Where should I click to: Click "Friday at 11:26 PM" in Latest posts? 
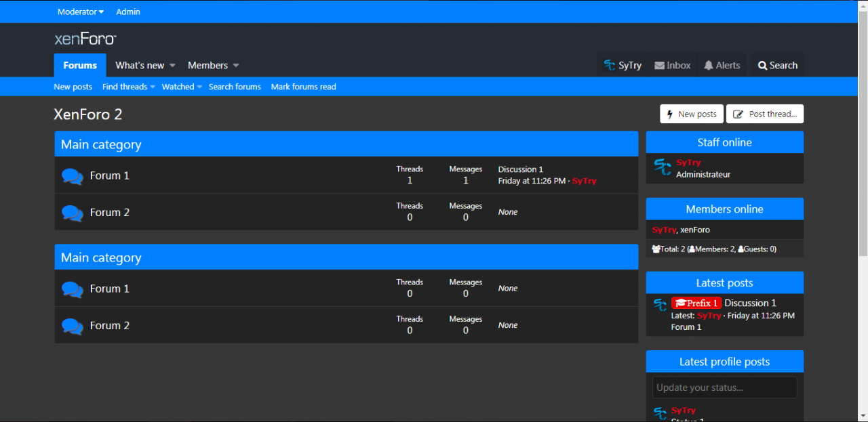761,316
